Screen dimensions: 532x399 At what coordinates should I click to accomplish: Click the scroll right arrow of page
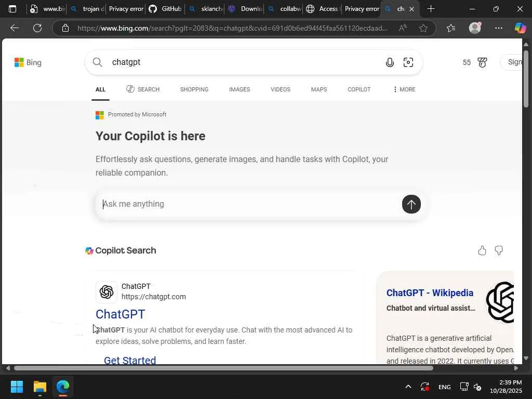[516, 368]
